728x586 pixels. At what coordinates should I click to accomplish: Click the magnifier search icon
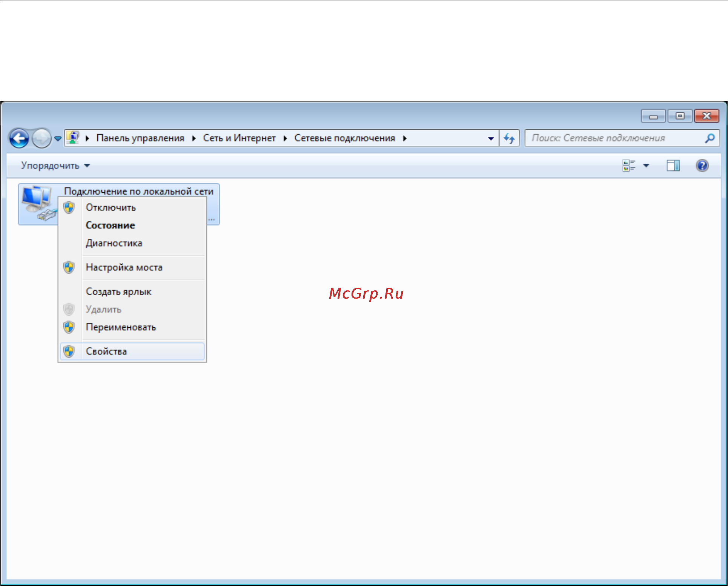click(710, 138)
